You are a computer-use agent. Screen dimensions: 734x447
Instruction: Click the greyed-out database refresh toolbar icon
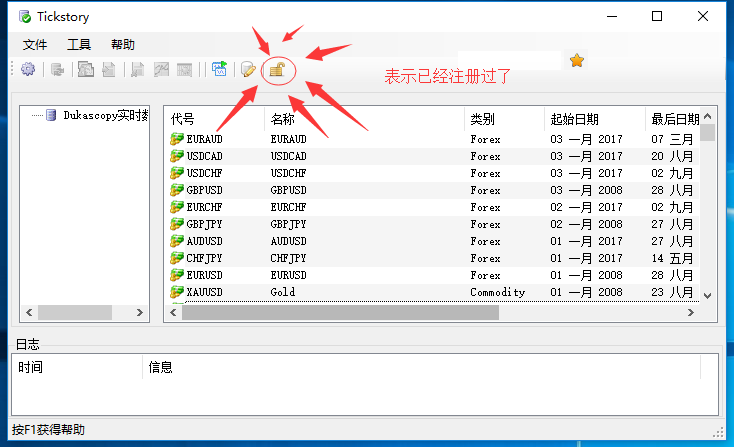58,70
